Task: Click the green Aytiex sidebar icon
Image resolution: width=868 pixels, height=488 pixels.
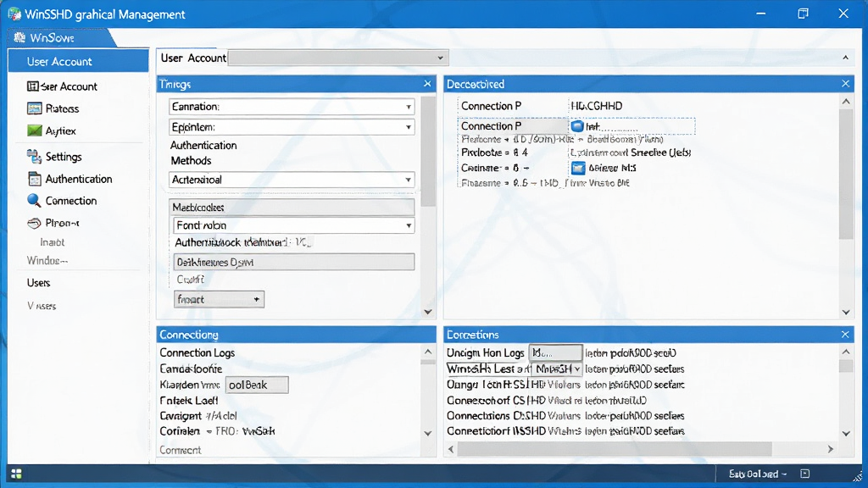Action: pos(34,130)
